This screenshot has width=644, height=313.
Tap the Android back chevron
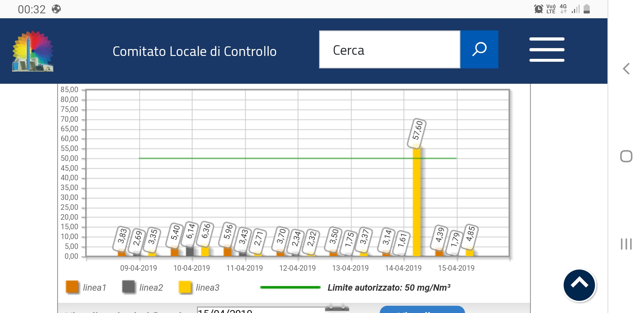click(x=626, y=69)
